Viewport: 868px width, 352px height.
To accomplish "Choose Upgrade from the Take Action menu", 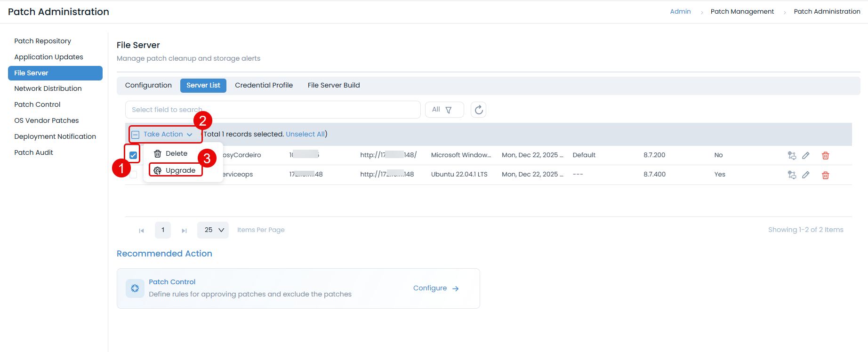I will (180, 170).
